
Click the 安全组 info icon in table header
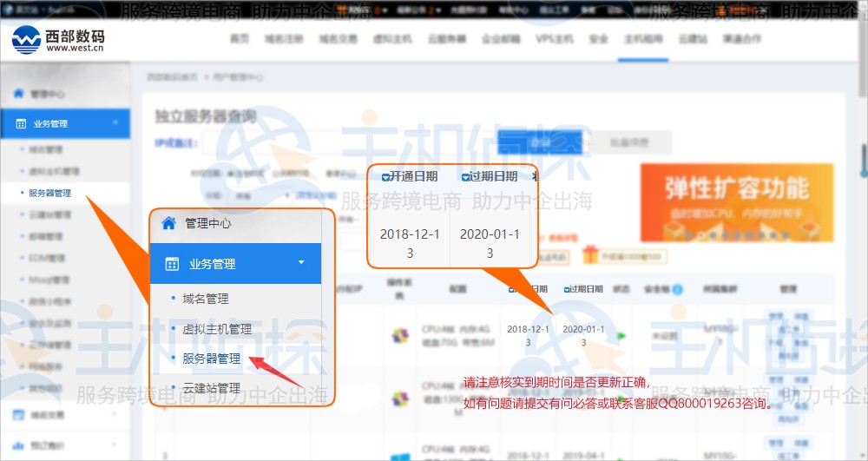tap(677, 290)
